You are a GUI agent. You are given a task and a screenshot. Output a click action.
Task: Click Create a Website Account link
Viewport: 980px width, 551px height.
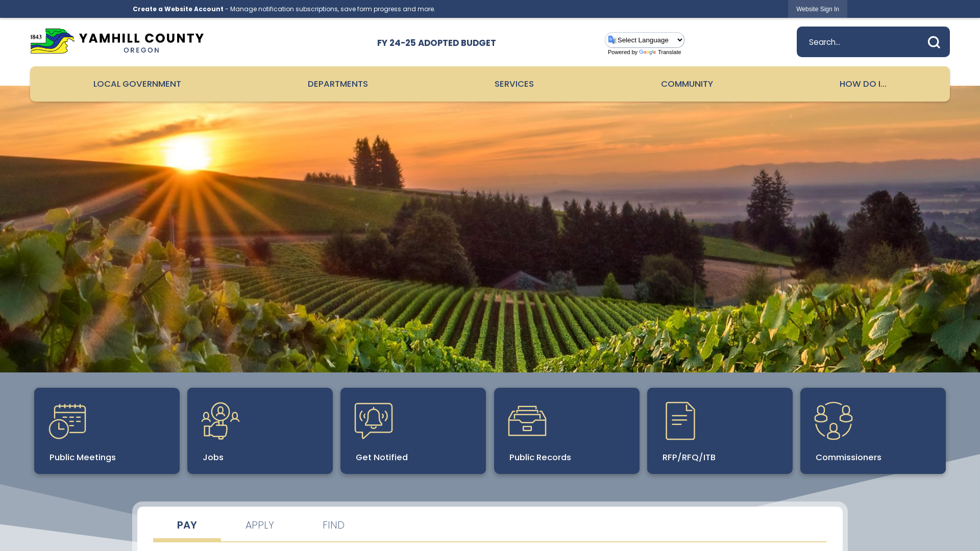[x=178, y=9]
